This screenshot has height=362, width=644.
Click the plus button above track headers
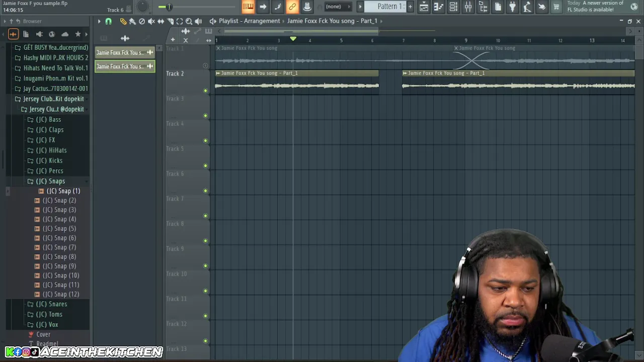click(173, 40)
